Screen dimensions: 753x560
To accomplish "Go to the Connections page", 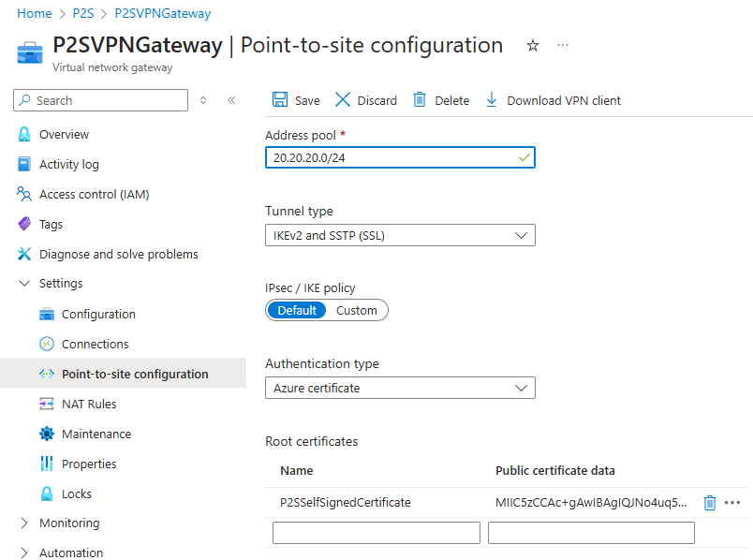I will (x=96, y=345).
